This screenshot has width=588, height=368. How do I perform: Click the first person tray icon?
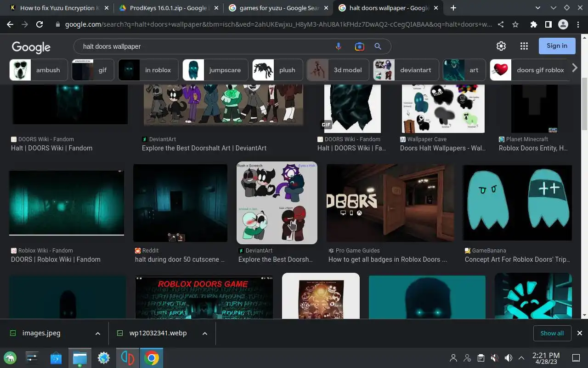453,358
